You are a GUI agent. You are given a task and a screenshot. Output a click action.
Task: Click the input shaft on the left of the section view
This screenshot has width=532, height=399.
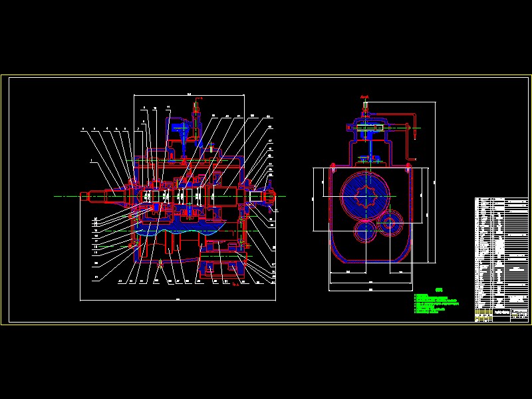(x=104, y=196)
